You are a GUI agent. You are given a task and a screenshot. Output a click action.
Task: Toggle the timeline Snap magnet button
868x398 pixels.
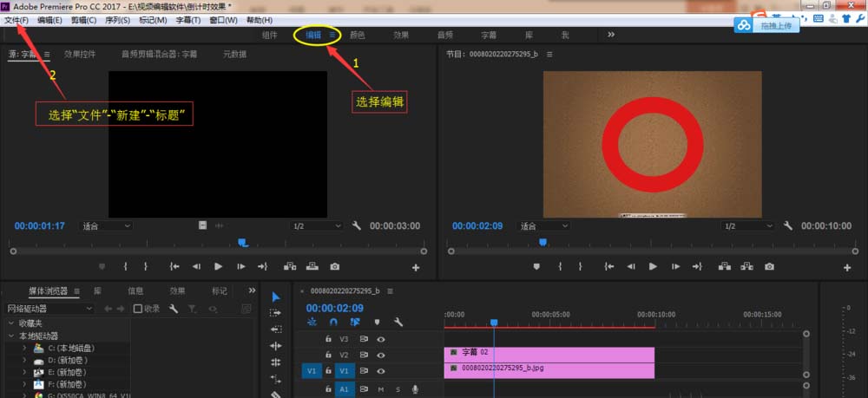[x=333, y=322]
